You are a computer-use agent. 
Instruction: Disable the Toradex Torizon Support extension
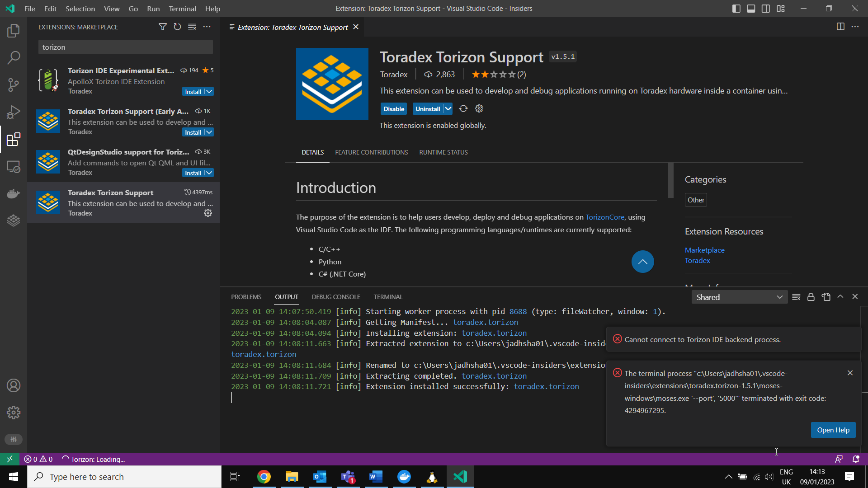click(394, 109)
